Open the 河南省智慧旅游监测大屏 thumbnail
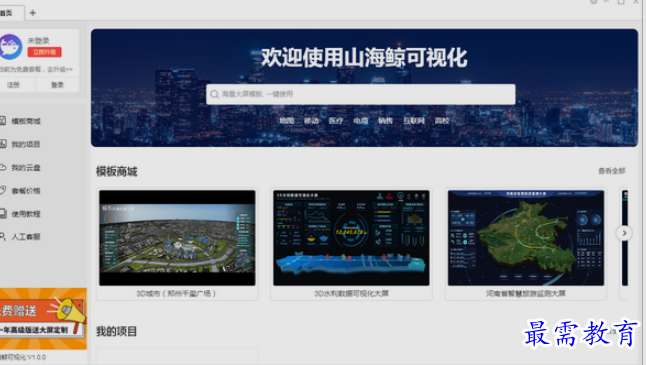Image resolution: width=646 pixels, height=365 pixels. pos(526,238)
